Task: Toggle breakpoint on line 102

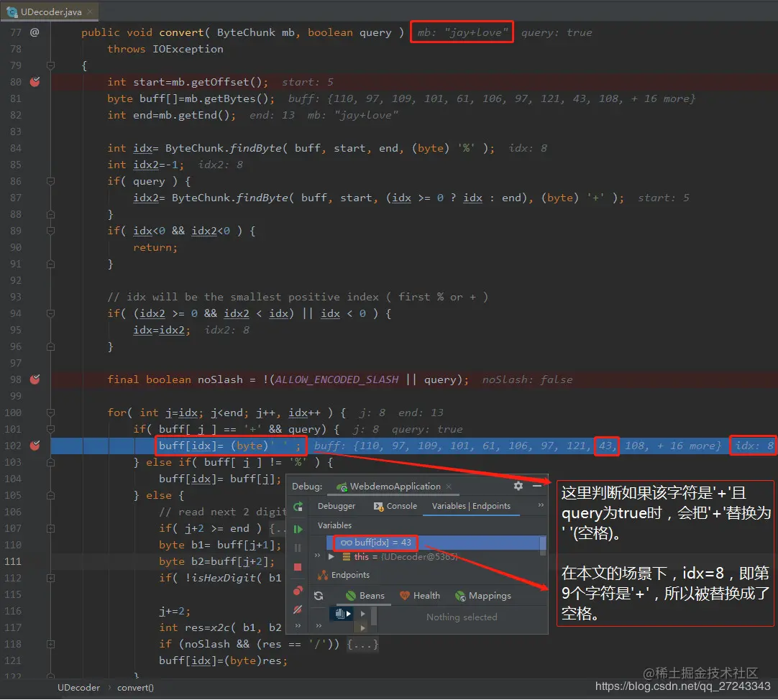Action: click(35, 446)
